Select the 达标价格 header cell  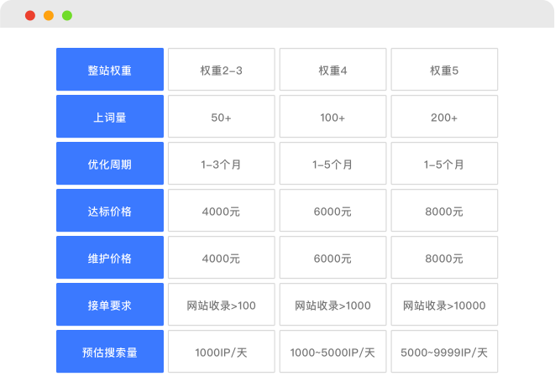click(x=110, y=211)
